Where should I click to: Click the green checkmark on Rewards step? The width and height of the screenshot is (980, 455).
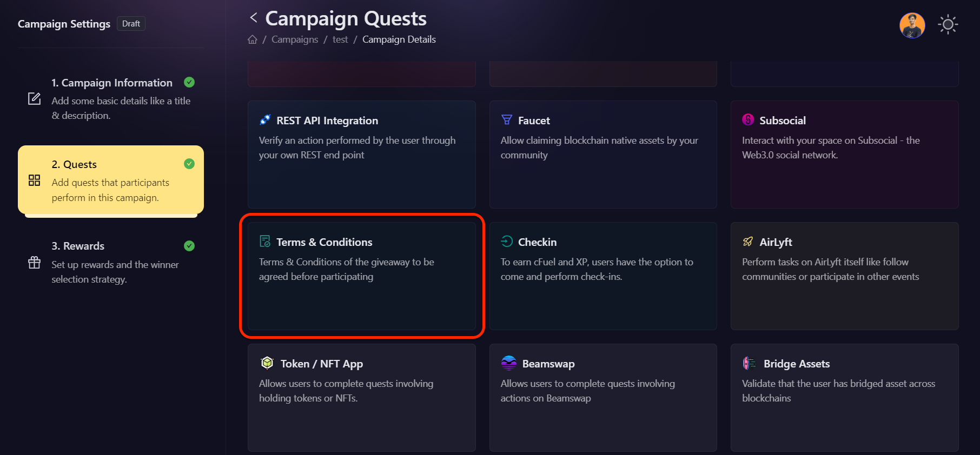pyautogui.click(x=189, y=246)
